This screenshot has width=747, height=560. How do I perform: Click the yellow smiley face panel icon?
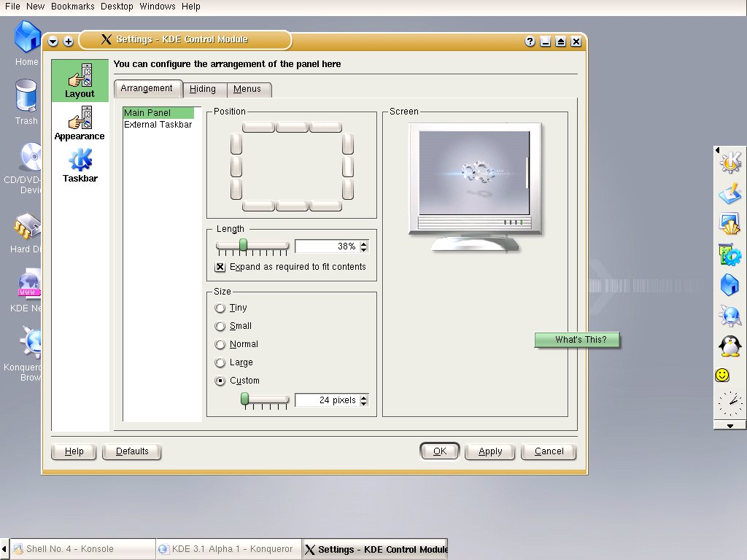(x=722, y=375)
